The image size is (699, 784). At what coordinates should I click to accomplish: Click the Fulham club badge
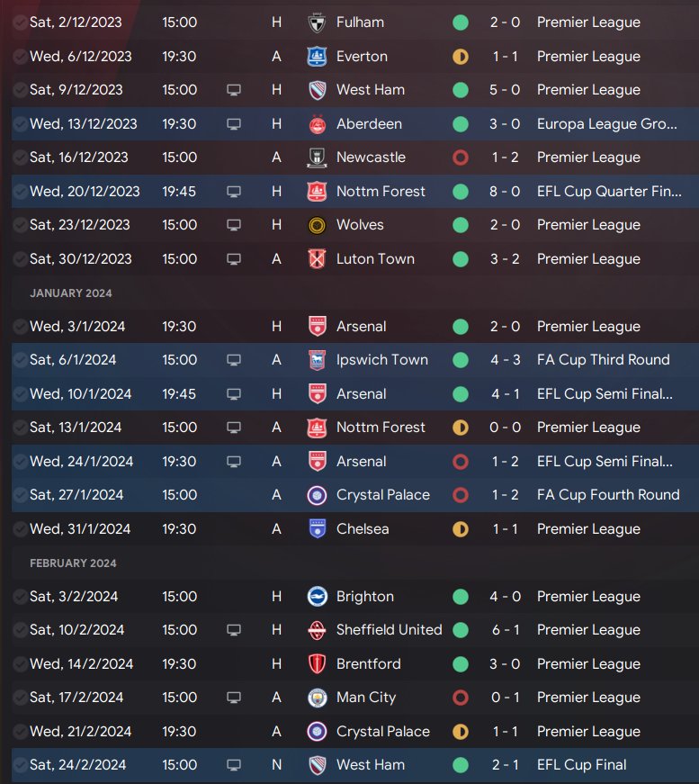point(317,23)
